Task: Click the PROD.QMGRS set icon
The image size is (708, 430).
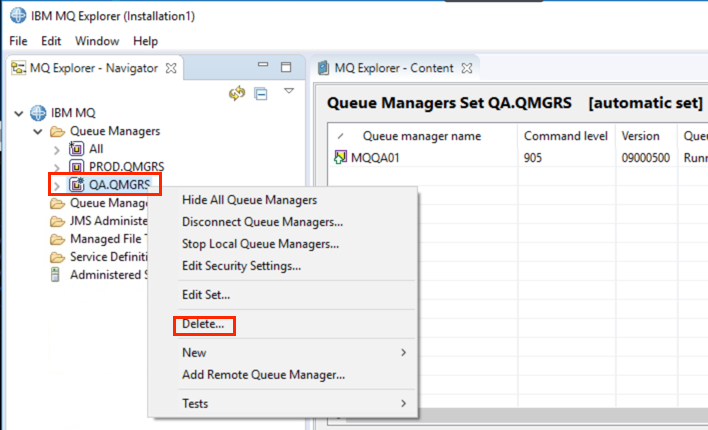Action: pos(76,167)
